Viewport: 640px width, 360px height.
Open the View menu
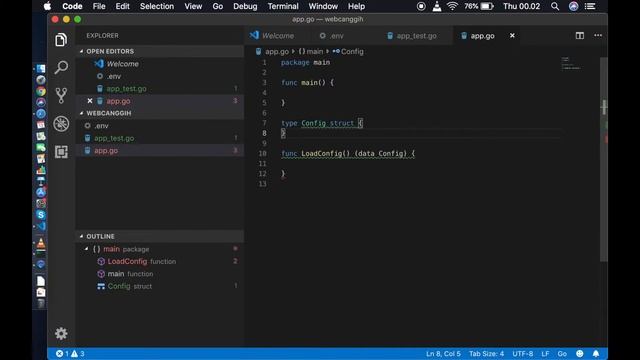(x=193, y=6)
